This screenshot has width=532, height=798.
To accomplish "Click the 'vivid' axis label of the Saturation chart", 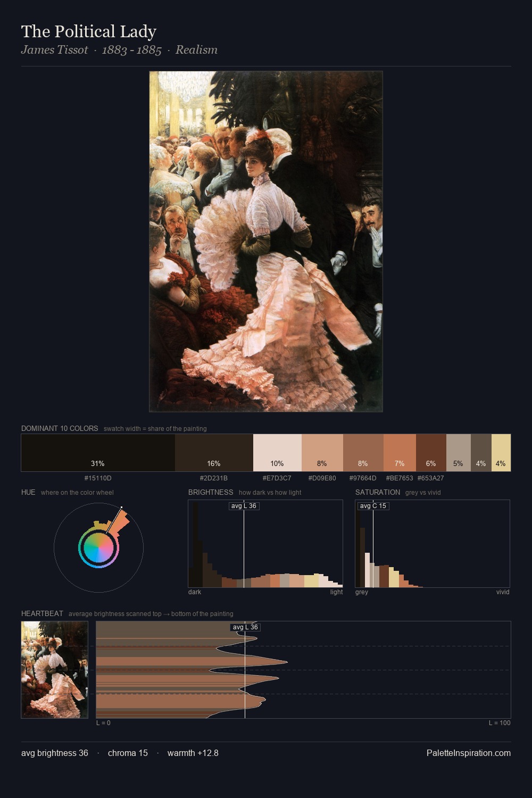I will point(503,592).
